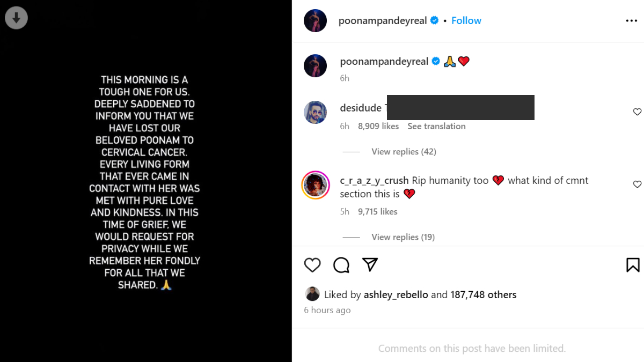Save post with bookmark icon
Screen dimensions: 644x362
click(x=632, y=265)
